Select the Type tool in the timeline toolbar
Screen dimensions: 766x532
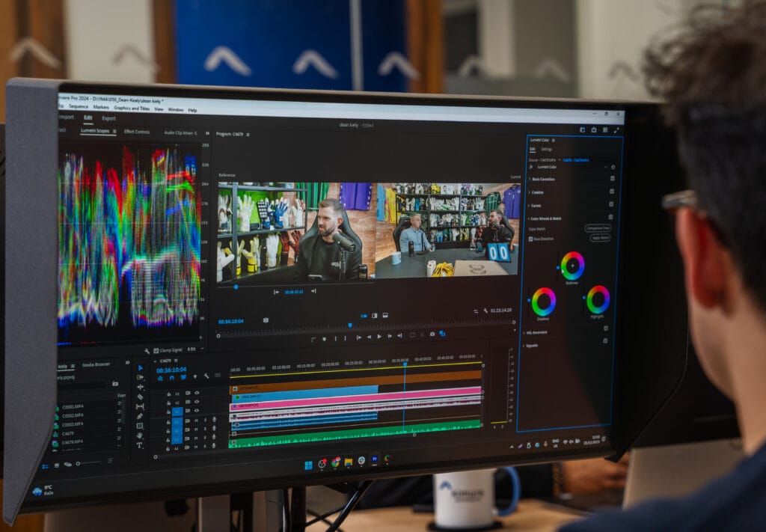[139, 445]
